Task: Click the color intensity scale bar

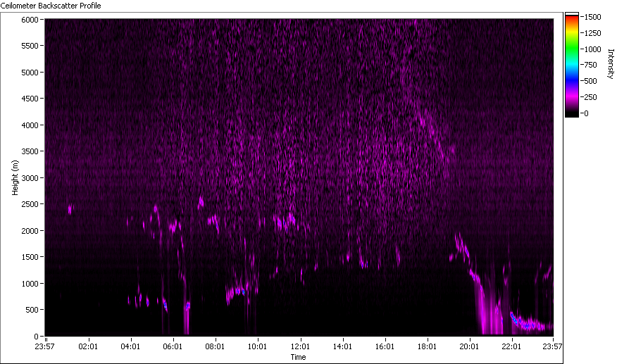Action: pos(572,65)
